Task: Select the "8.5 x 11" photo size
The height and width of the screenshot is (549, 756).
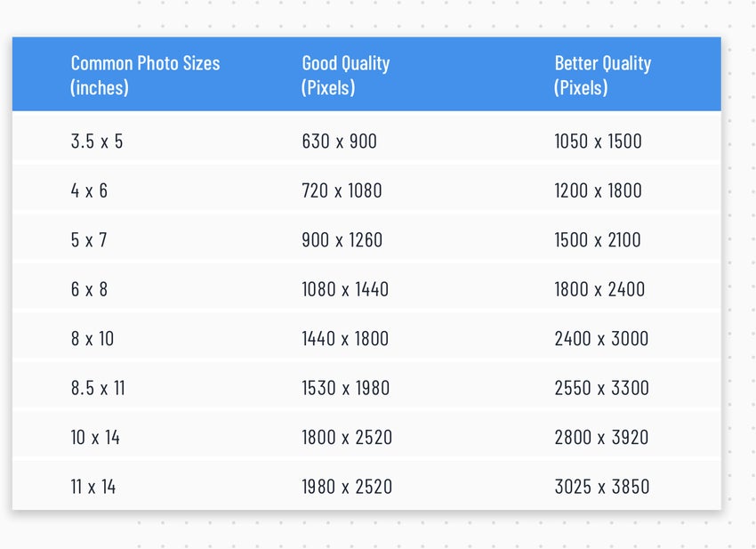Action: 98,388
